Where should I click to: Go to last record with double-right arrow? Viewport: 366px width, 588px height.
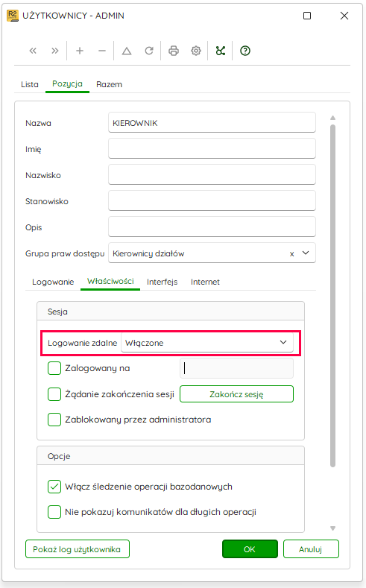[x=54, y=51]
